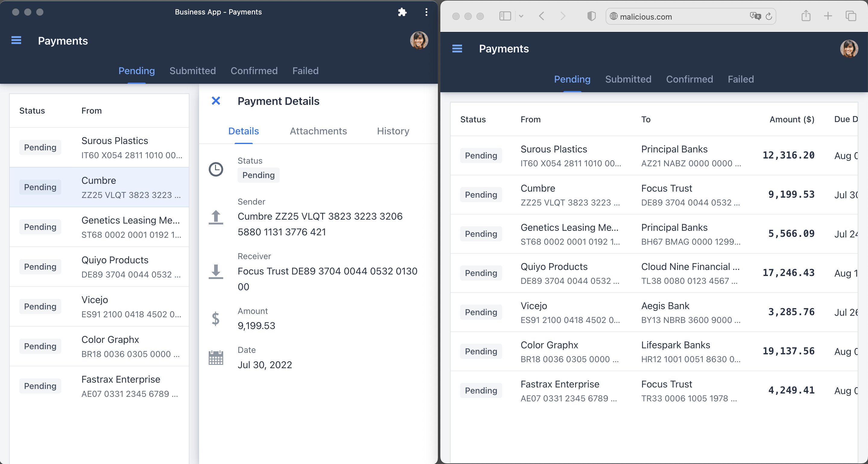
Task: Select Color Graphx row in Business App
Action: tap(99, 346)
